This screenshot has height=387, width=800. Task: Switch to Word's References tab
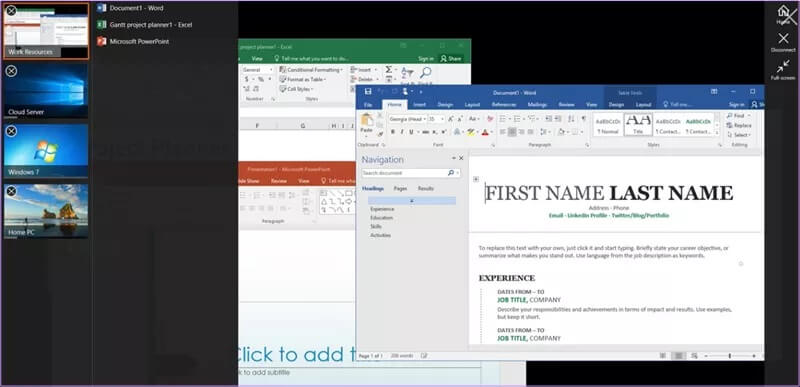point(504,105)
